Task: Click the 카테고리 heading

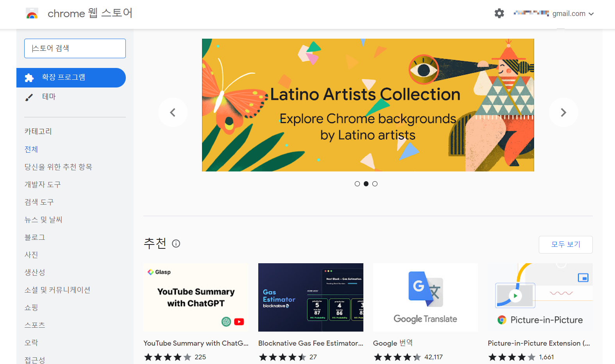Action: click(x=38, y=131)
